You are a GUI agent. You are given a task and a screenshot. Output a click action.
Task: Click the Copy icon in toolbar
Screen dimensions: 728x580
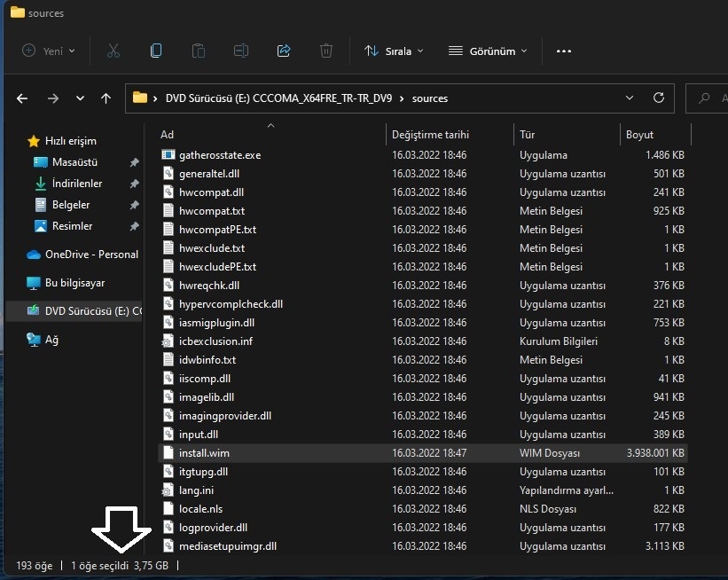tap(156, 51)
